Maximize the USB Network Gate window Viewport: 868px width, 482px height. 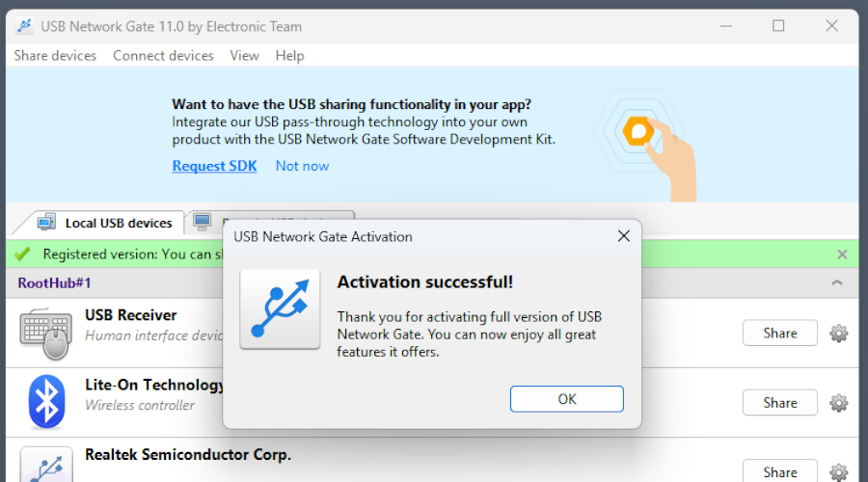click(x=778, y=26)
